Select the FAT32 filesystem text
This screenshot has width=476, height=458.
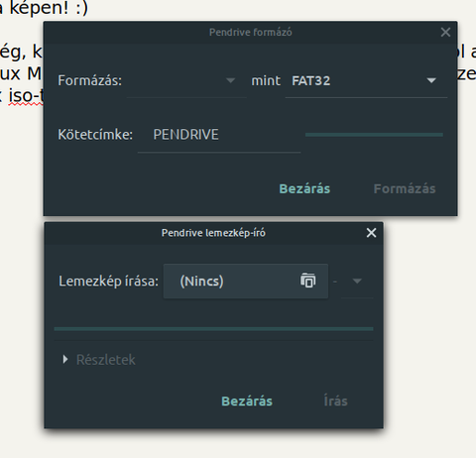coord(310,81)
